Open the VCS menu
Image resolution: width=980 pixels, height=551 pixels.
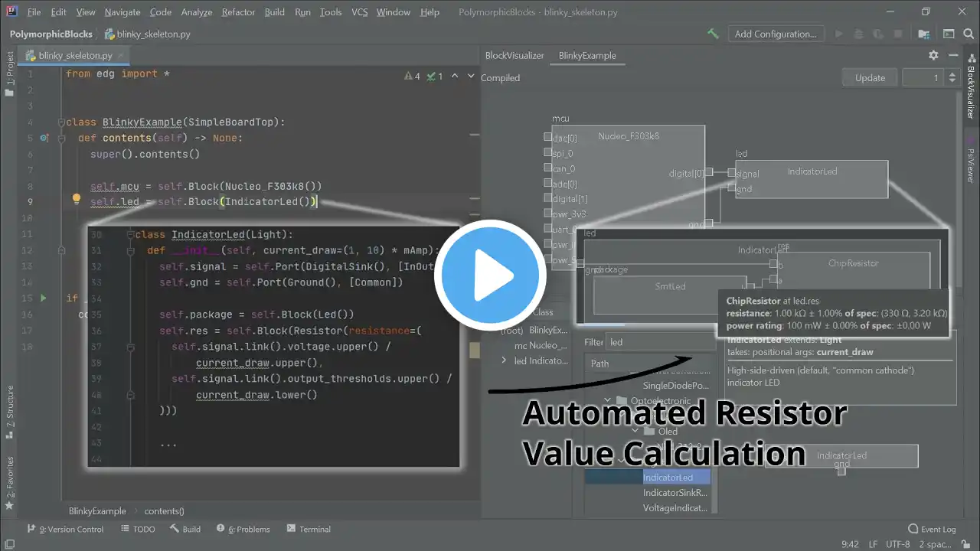pyautogui.click(x=360, y=12)
